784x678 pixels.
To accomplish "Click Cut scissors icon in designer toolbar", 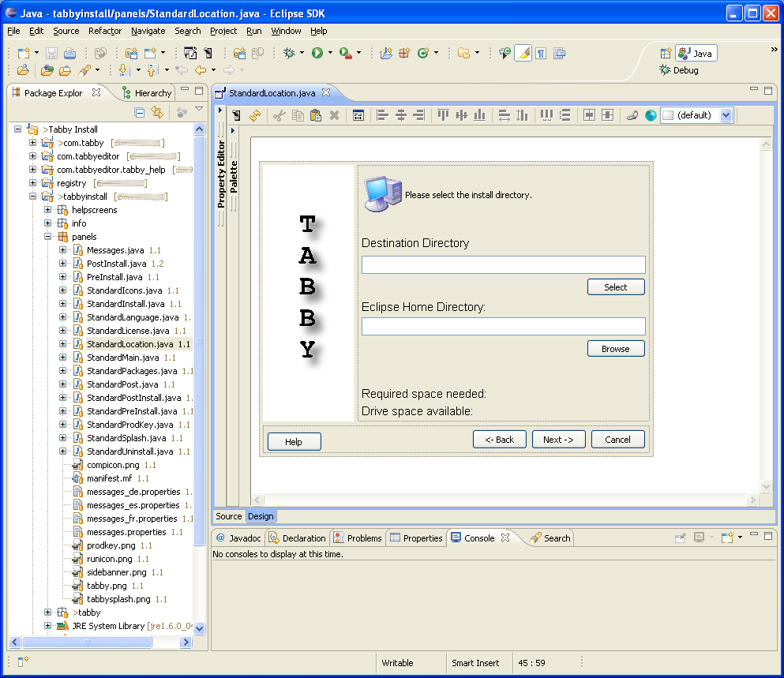I will [279, 115].
